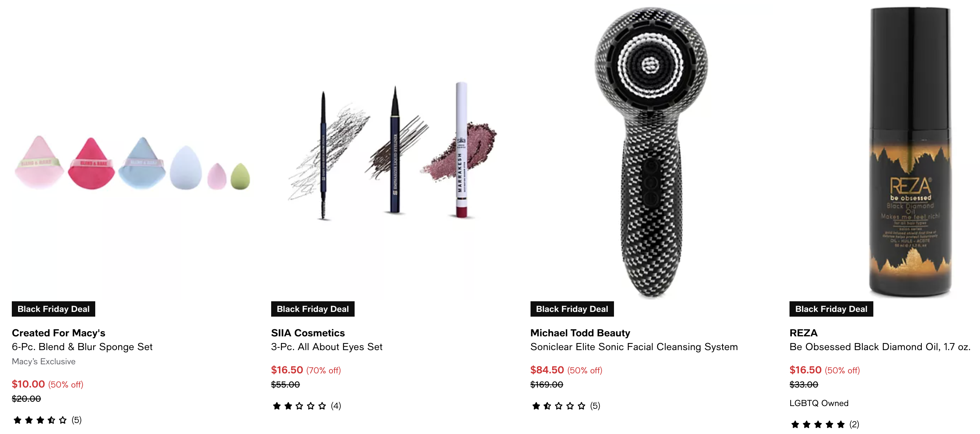Screen dimensions: 980x434
Task: Click the SIIA Cosmetics brand name
Action: [308, 333]
